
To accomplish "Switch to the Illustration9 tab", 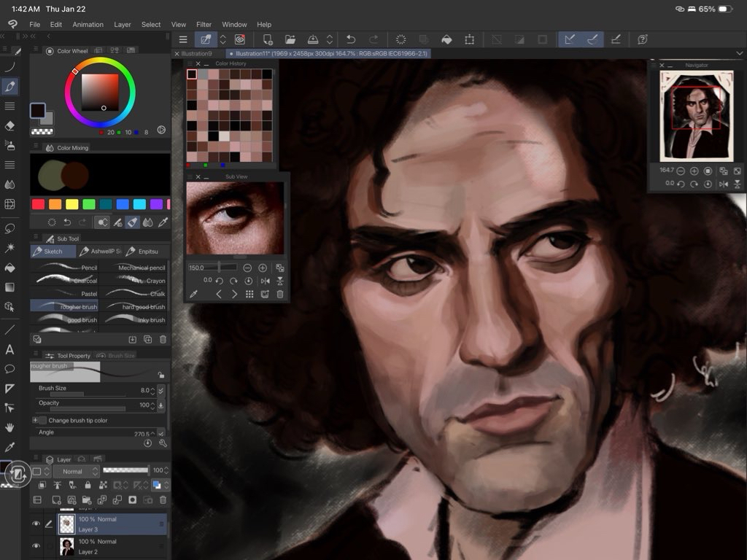I will pyautogui.click(x=196, y=54).
